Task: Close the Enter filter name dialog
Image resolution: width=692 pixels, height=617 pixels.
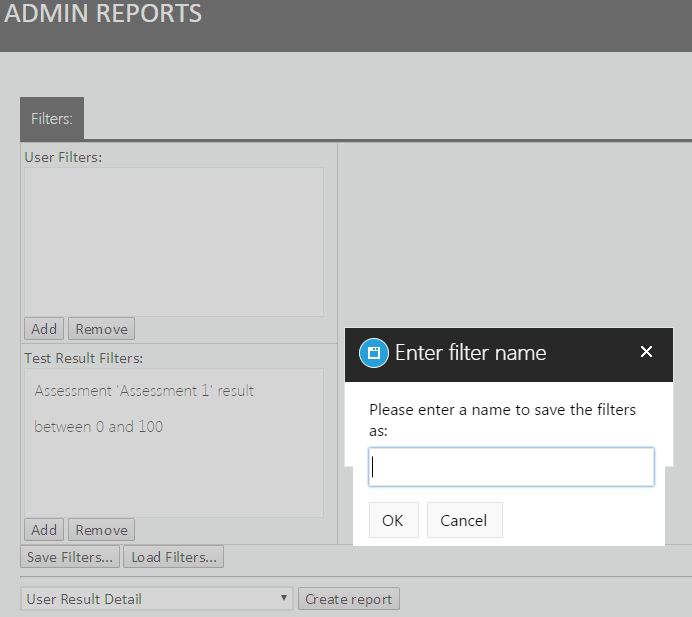Action: pyautogui.click(x=646, y=352)
